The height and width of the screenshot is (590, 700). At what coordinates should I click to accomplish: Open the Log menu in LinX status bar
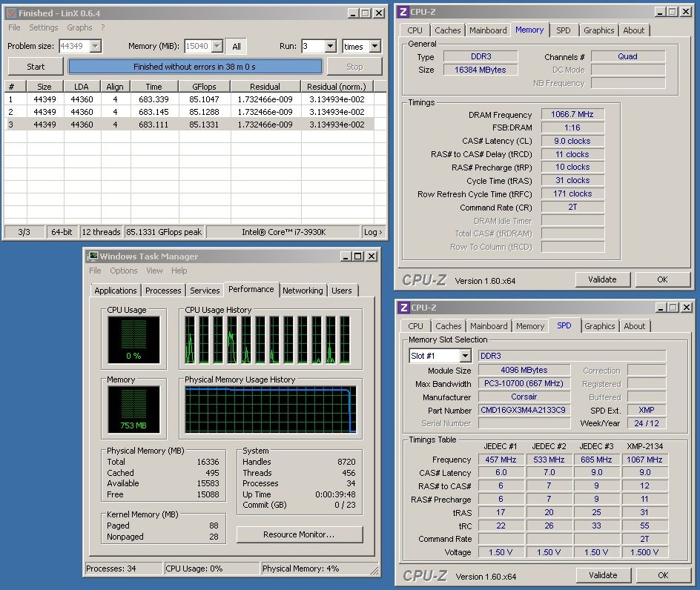[373, 232]
